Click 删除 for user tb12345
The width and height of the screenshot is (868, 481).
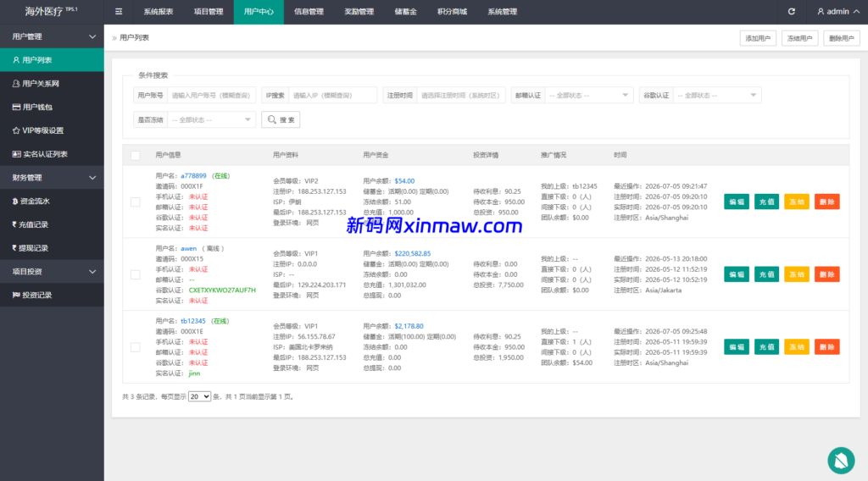click(x=827, y=346)
